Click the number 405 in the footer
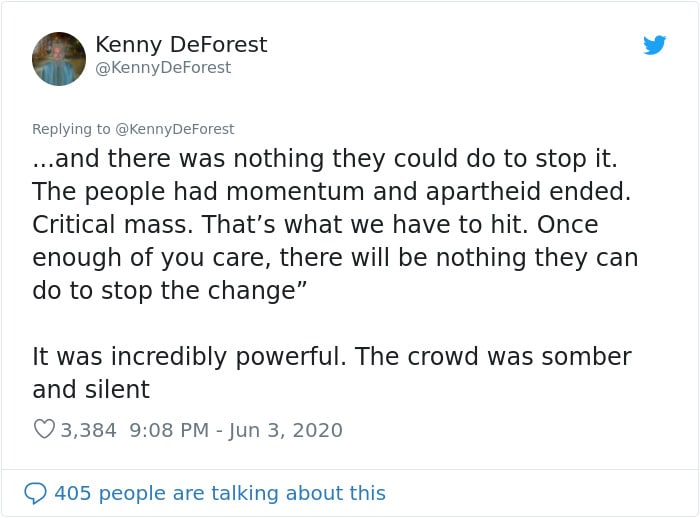Screen dimensions: 700x518 click(x=73, y=493)
